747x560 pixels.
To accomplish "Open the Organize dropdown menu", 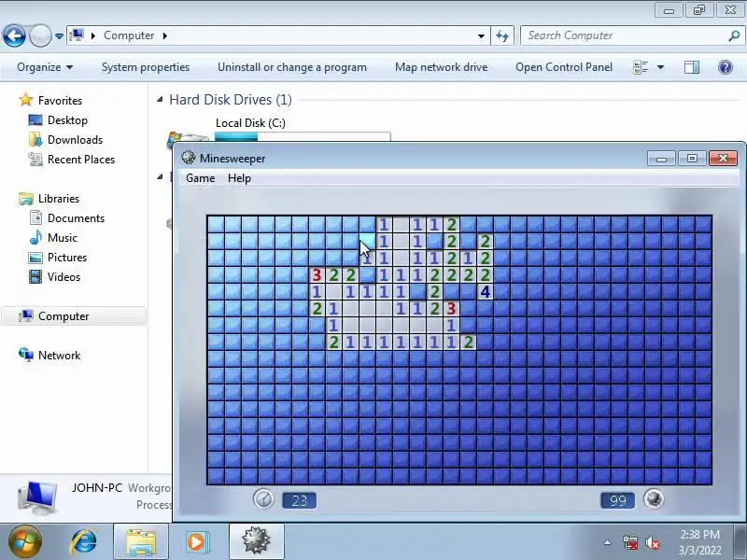I will point(45,67).
